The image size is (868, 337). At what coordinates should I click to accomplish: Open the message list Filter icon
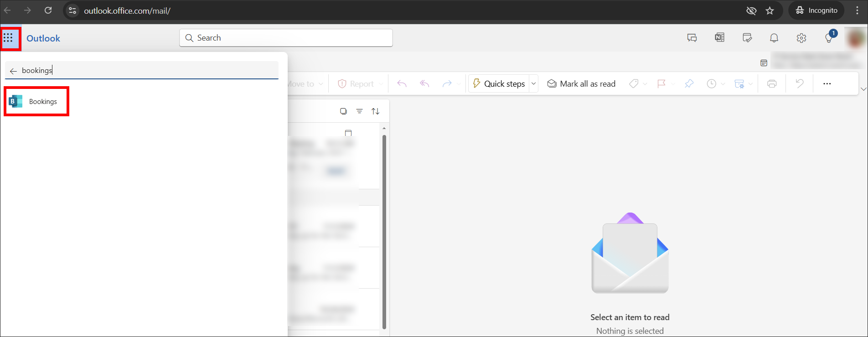click(360, 111)
